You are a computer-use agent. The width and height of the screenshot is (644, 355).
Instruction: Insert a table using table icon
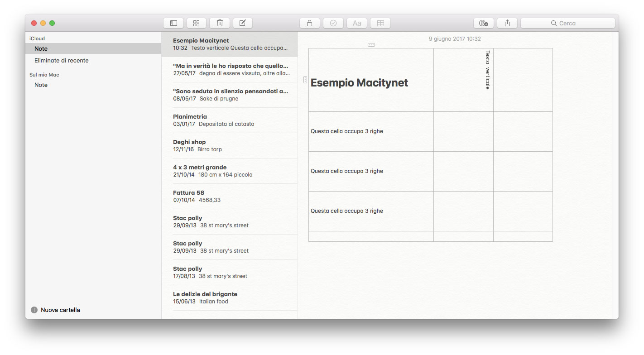click(380, 23)
